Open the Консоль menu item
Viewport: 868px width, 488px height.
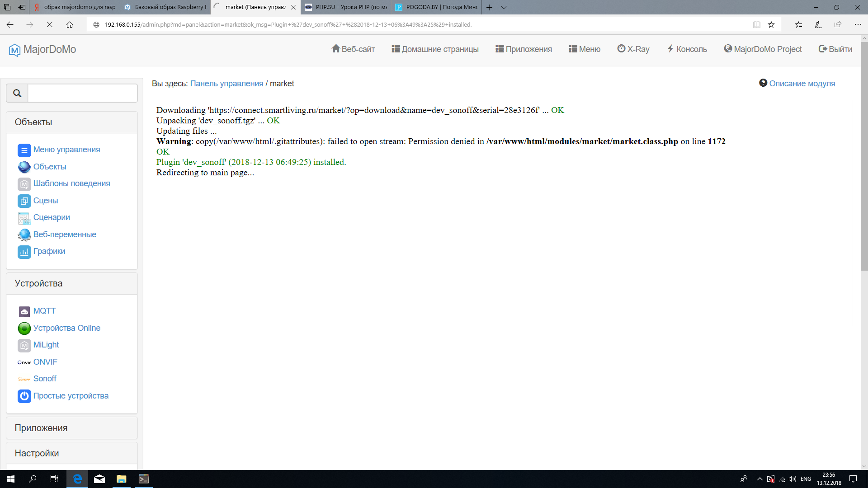pyautogui.click(x=687, y=49)
